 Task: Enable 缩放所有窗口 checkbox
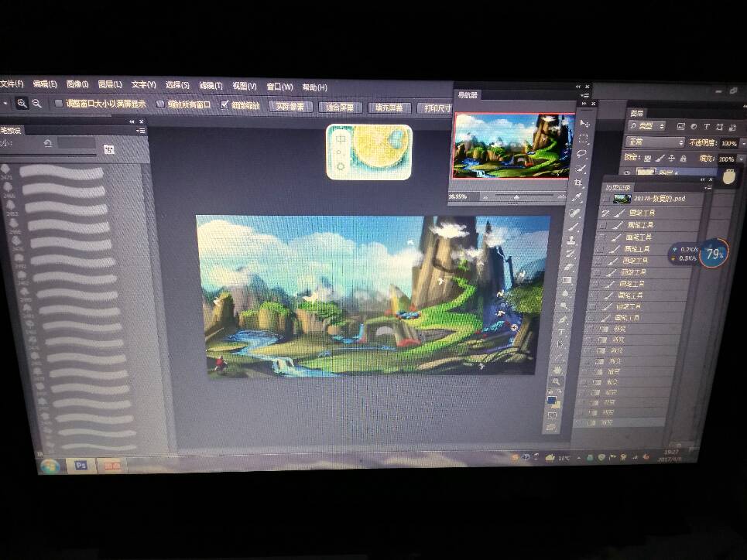tap(160, 104)
